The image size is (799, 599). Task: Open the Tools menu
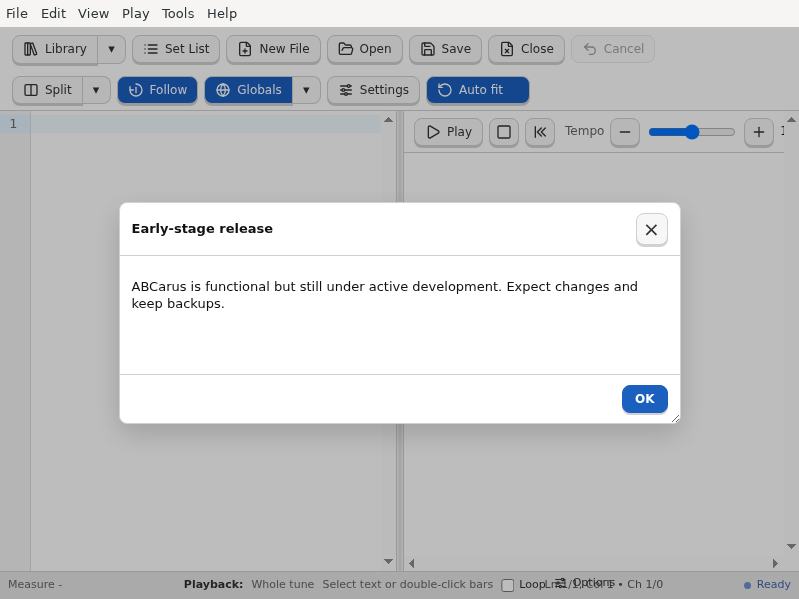click(x=178, y=13)
